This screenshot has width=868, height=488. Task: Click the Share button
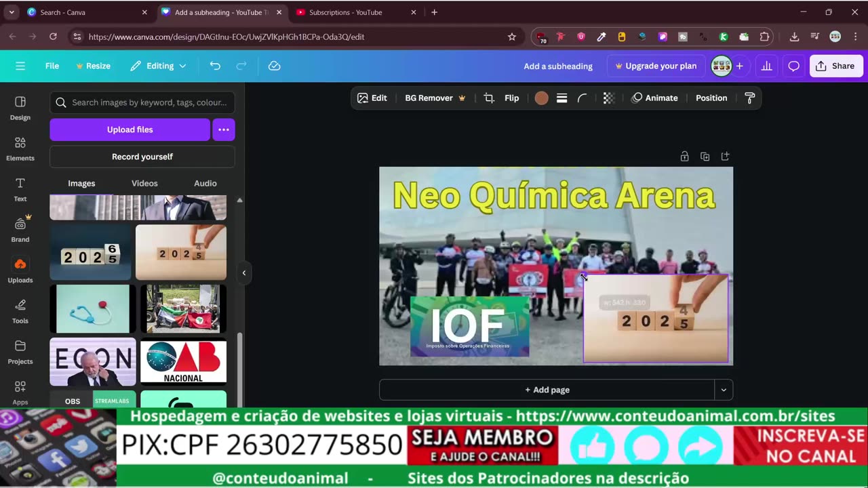coord(835,66)
